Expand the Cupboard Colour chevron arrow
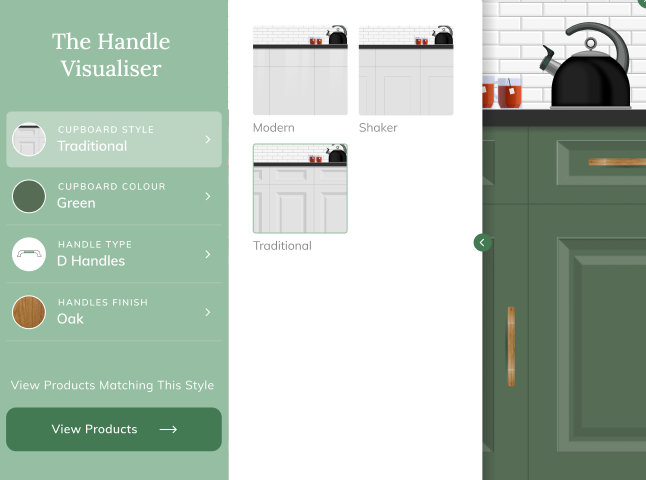Viewport: 646px width, 480px height. point(208,197)
